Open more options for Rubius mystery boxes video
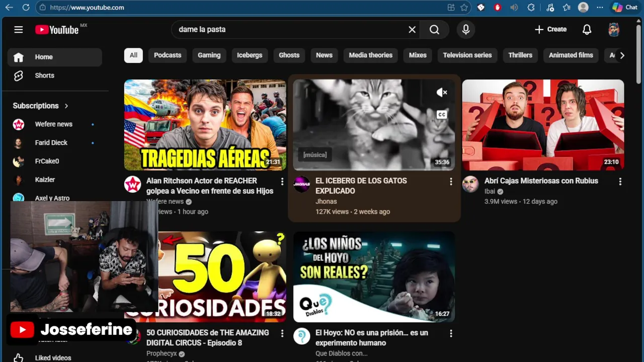 point(620,182)
